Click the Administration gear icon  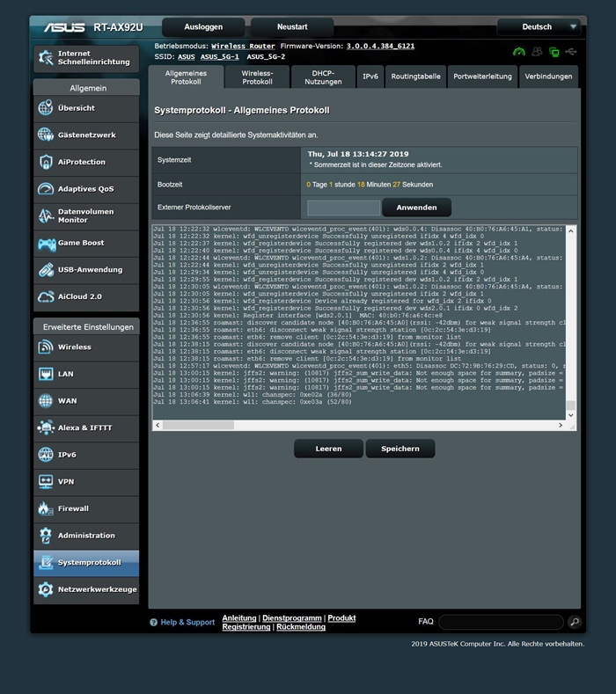pos(45,536)
